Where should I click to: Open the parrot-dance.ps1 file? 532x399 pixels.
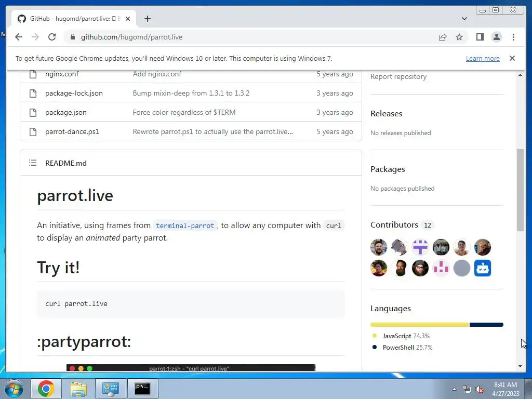point(72,131)
